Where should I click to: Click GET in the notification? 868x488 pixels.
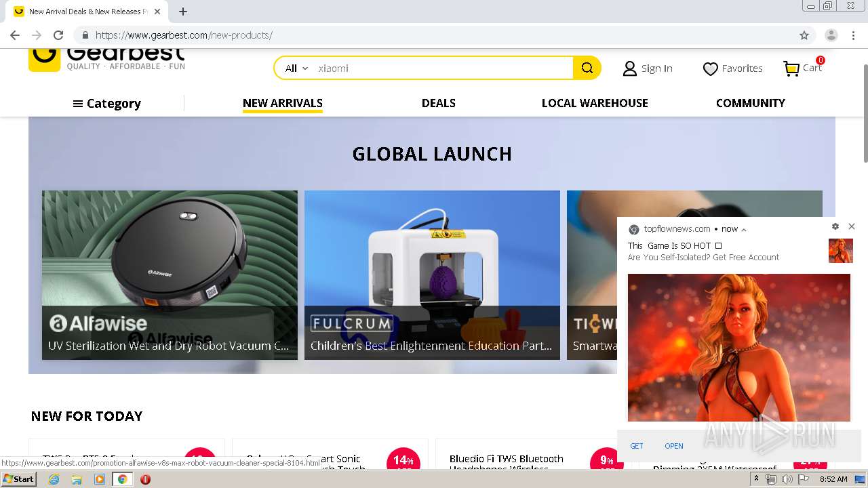[636, 446]
